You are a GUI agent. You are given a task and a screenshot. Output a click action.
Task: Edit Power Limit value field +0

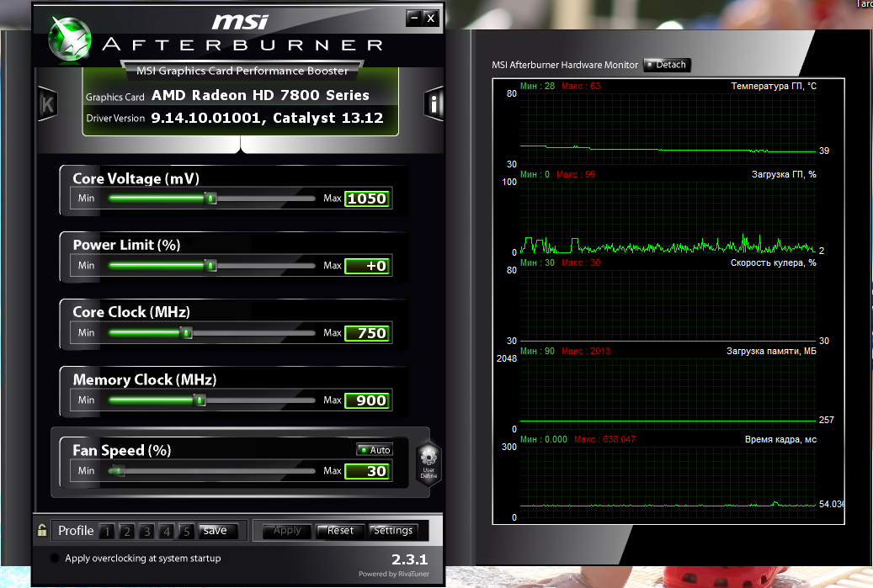point(368,266)
